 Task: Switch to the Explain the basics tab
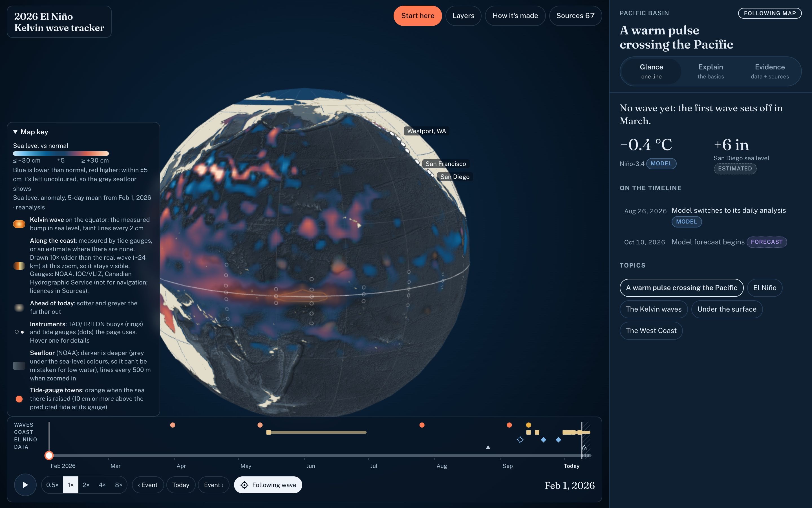tap(711, 72)
